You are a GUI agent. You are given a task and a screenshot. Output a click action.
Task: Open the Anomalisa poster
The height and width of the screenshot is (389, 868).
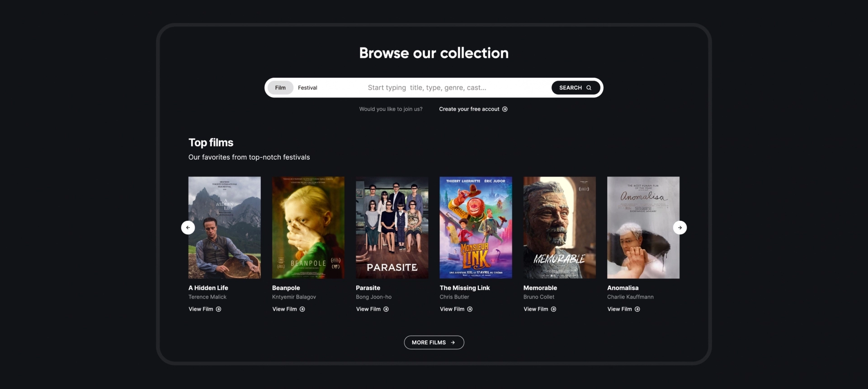point(643,228)
